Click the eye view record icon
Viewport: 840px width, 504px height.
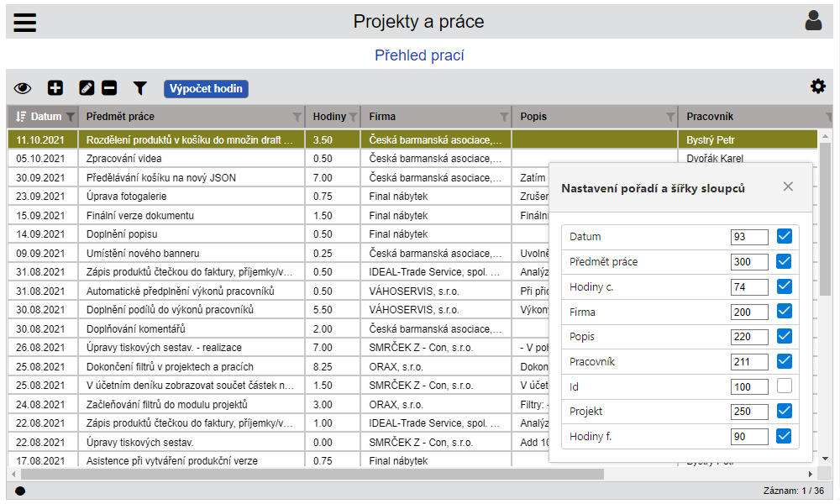click(23, 88)
